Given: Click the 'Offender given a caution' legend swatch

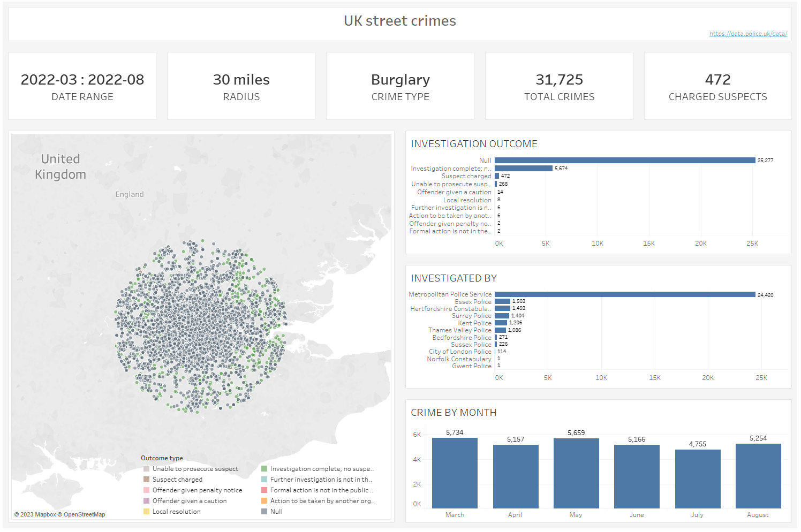Looking at the screenshot, I should pyautogui.click(x=146, y=501).
